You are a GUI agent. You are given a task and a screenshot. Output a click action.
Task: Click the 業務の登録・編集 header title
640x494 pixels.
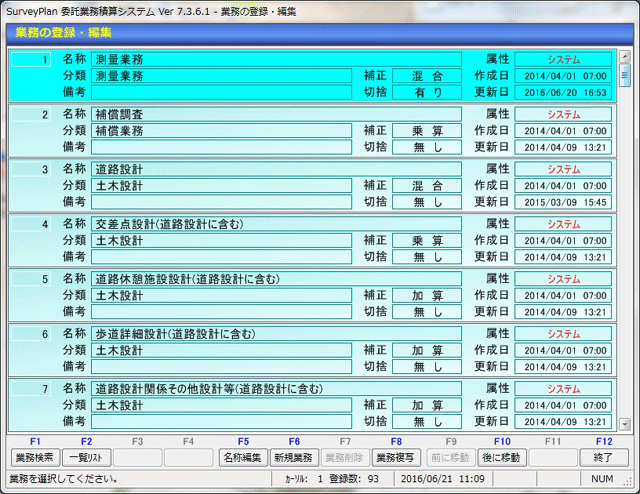click(x=63, y=32)
